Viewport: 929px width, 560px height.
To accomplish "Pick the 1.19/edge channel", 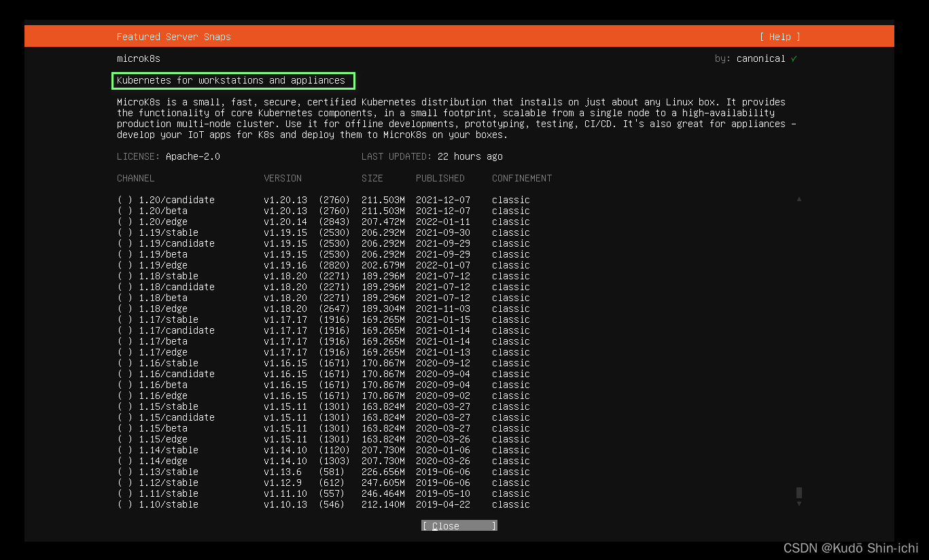I will (323, 265).
